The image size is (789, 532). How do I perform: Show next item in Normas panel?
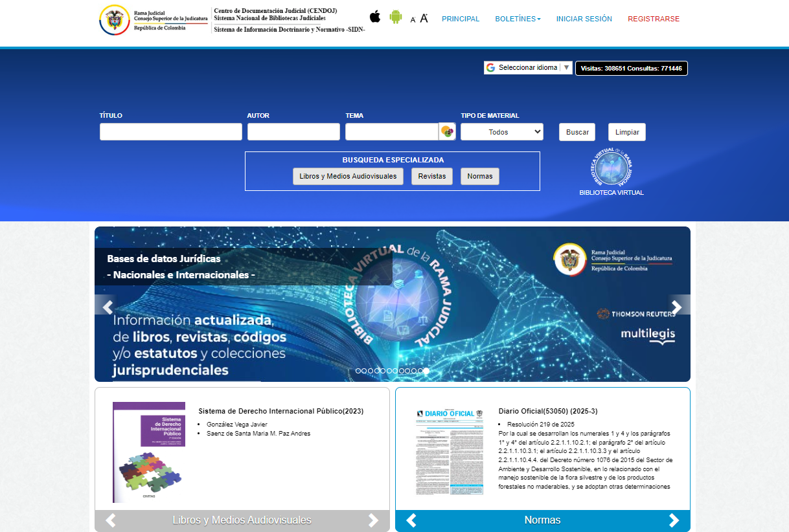[674, 520]
